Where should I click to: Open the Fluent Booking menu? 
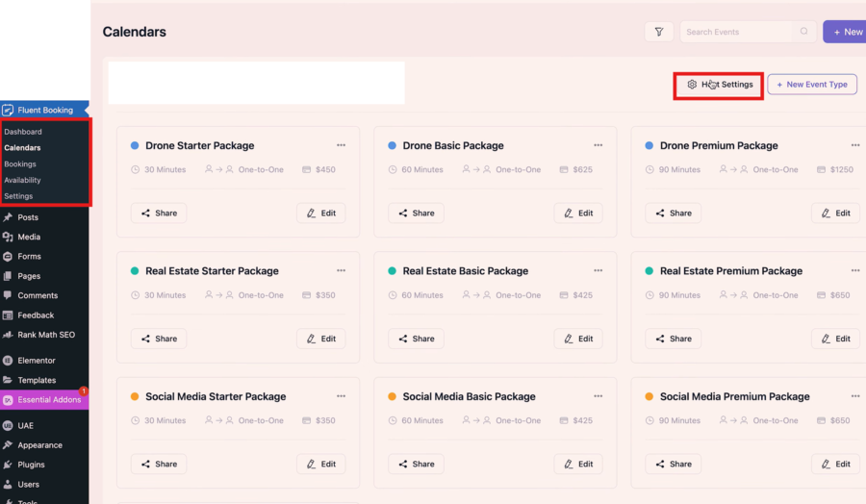point(44,110)
